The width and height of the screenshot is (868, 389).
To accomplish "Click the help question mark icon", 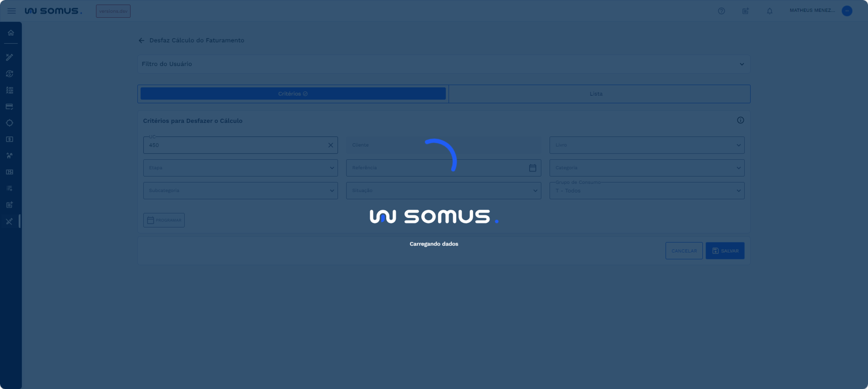I will click(x=721, y=11).
